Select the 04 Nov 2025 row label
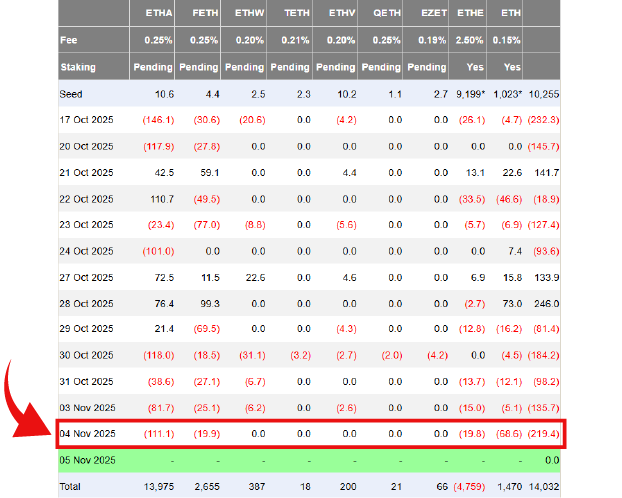 (x=88, y=435)
